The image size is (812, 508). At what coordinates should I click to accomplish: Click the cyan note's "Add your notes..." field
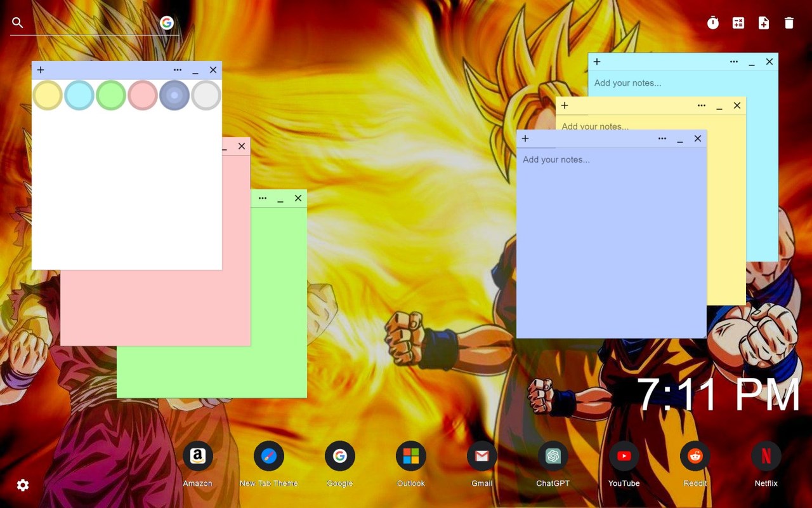click(x=628, y=83)
